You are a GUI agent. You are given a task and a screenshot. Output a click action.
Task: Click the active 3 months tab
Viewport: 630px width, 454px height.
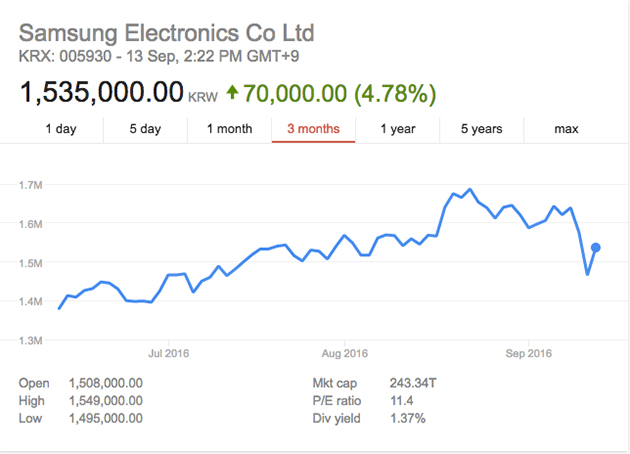tap(313, 129)
